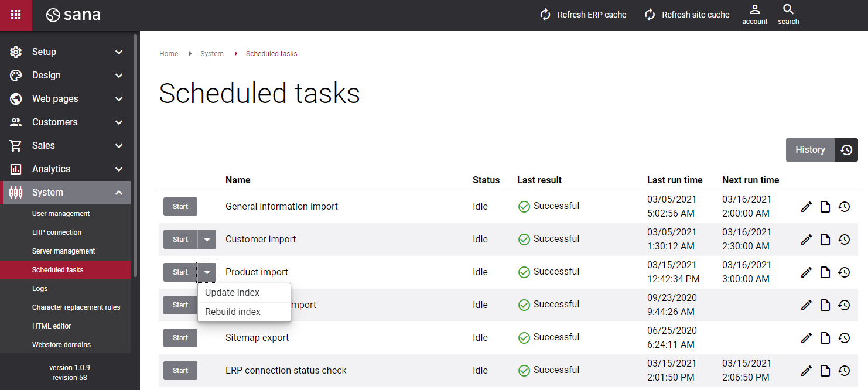
Task: Expand the Setup menu
Action: [66, 52]
